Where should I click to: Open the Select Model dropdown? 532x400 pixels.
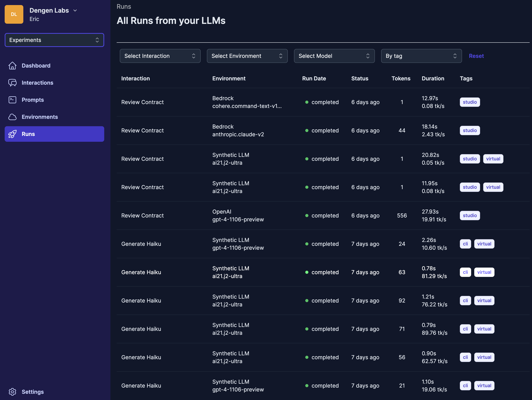coord(334,56)
